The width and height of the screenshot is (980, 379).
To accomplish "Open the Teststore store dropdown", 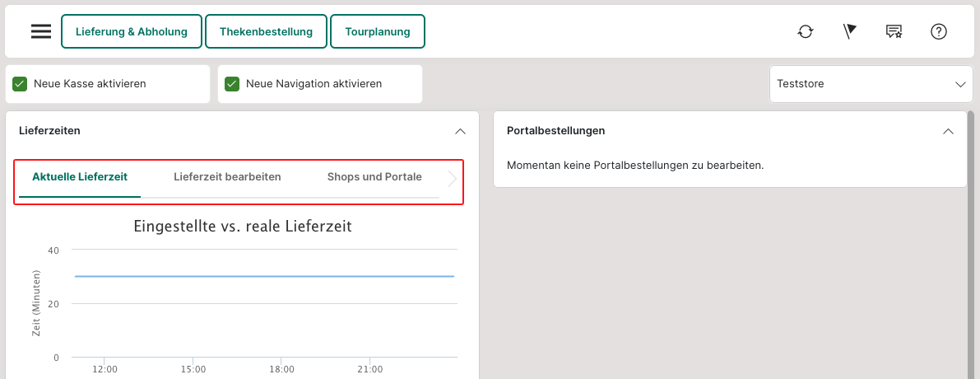I will coord(871,84).
